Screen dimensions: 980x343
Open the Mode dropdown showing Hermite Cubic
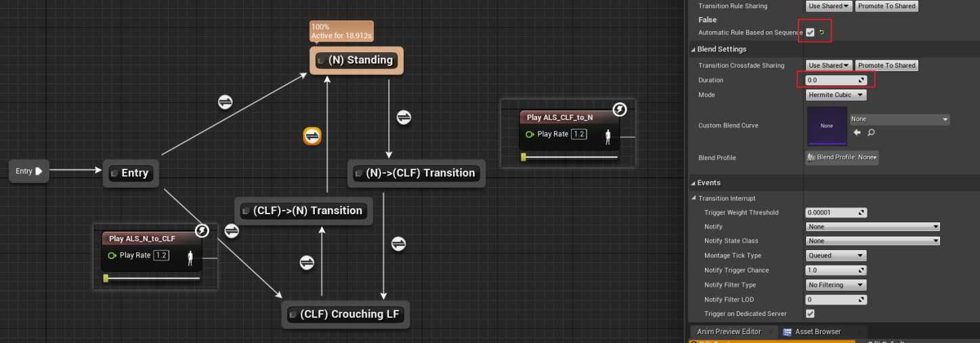[836, 95]
